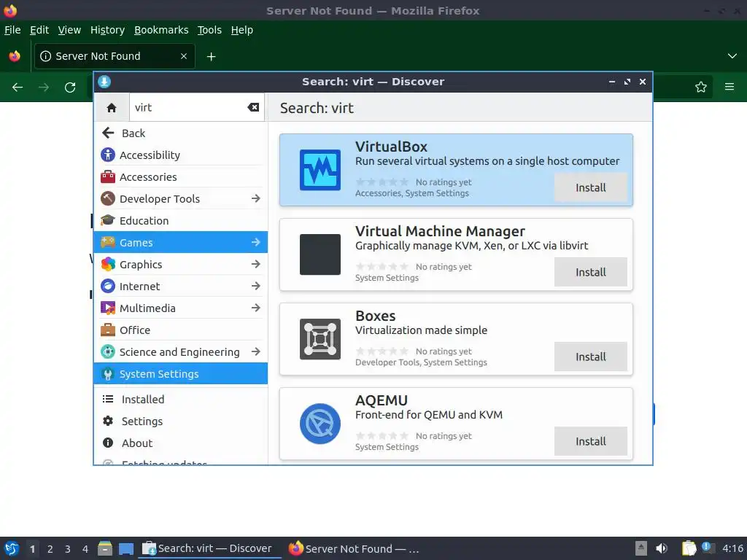Image resolution: width=747 pixels, height=560 pixels.
Task: Click the Installed list icon
Action: 108,399
